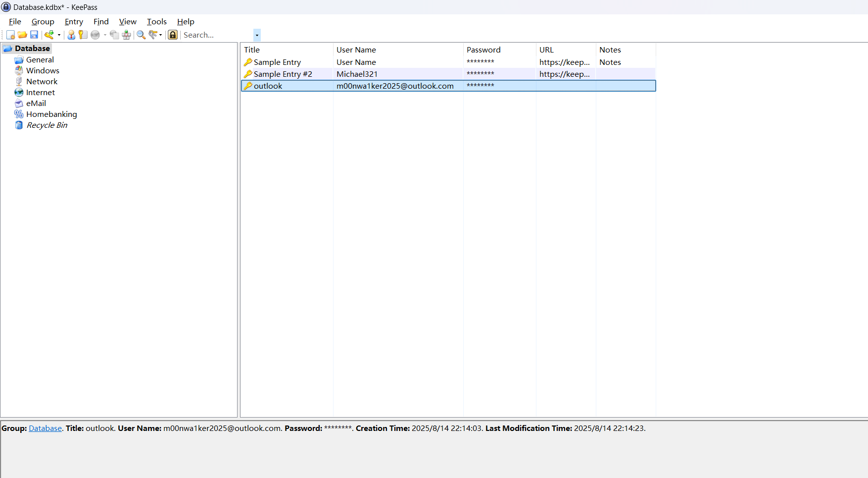Click the Show Entries keys icon
The height and width of the screenshot is (478, 868).
(153, 35)
